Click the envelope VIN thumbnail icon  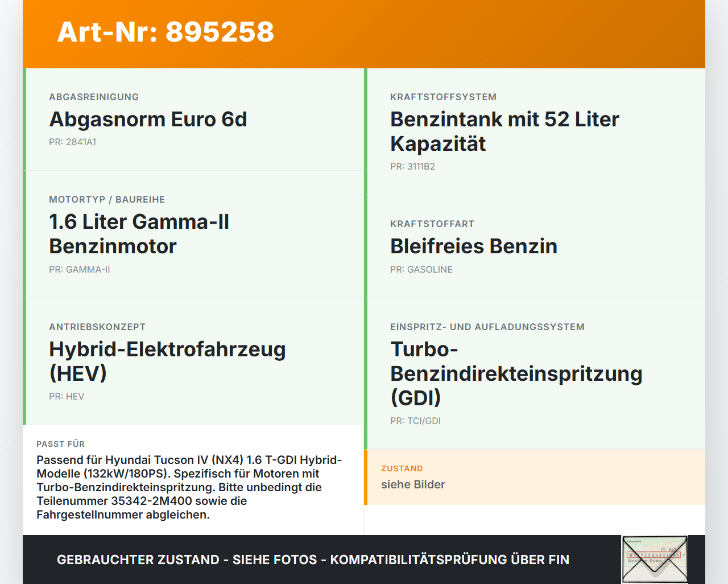tap(655, 560)
